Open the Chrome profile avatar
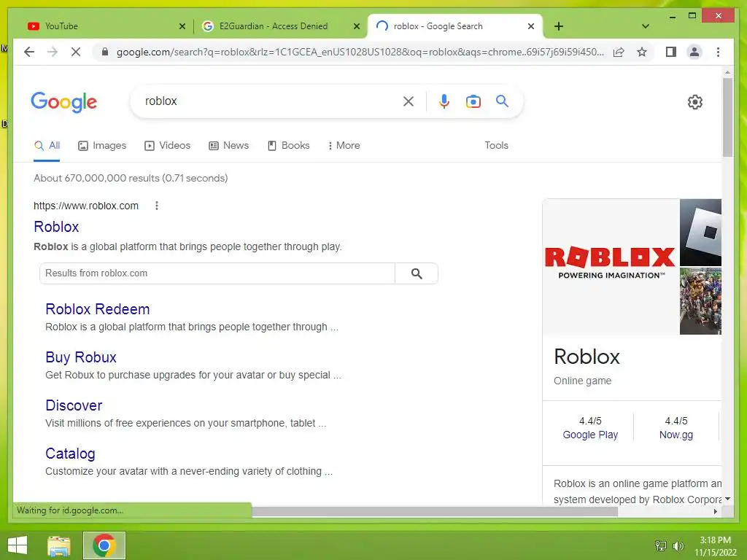The height and width of the screenshot is (560, 747). (x=694, y=52)
